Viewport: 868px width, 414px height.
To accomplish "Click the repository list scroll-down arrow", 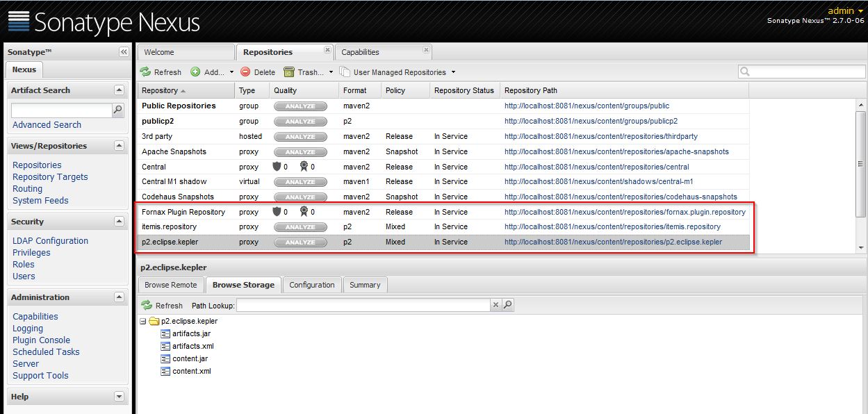I will coord(862,248).
